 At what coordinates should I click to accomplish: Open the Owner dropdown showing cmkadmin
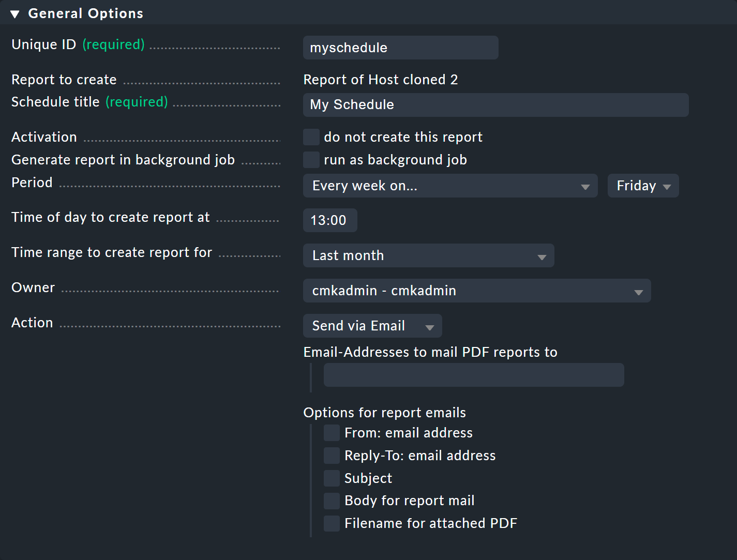pos(476,291)
